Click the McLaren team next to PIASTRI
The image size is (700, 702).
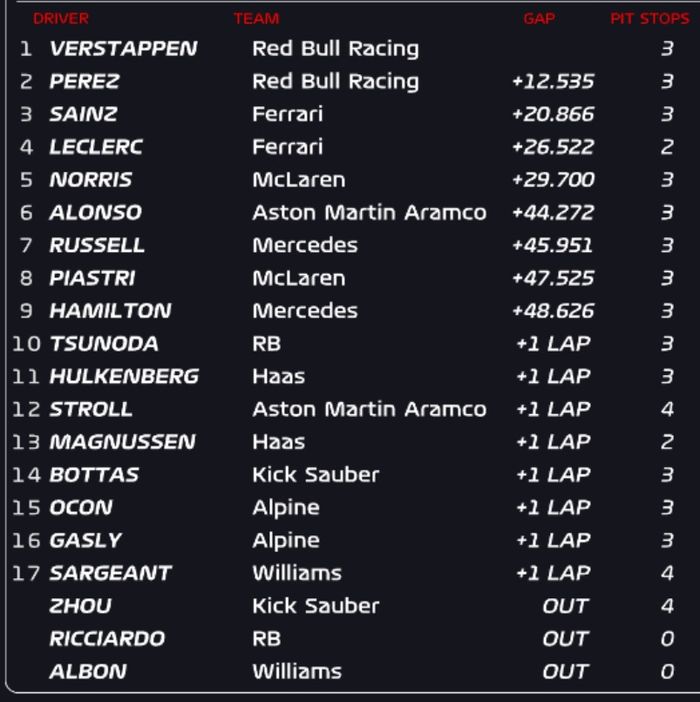click(x=298, y=278)
